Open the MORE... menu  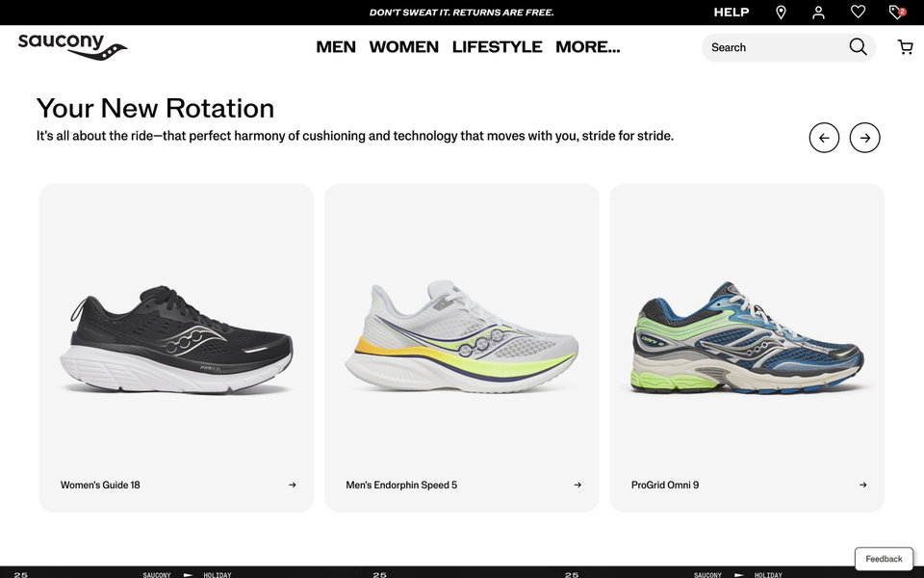coord(587,46)
